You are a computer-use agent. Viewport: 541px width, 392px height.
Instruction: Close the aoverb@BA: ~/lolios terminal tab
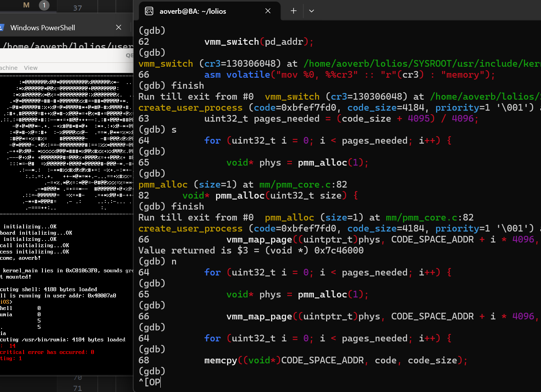(268, 11)
